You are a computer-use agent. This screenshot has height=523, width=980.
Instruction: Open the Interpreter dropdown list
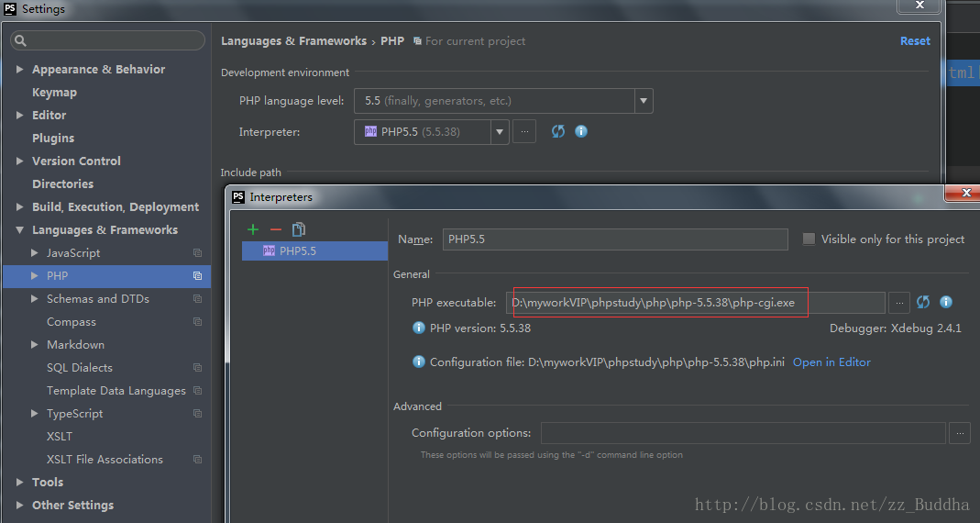[500, 132]
